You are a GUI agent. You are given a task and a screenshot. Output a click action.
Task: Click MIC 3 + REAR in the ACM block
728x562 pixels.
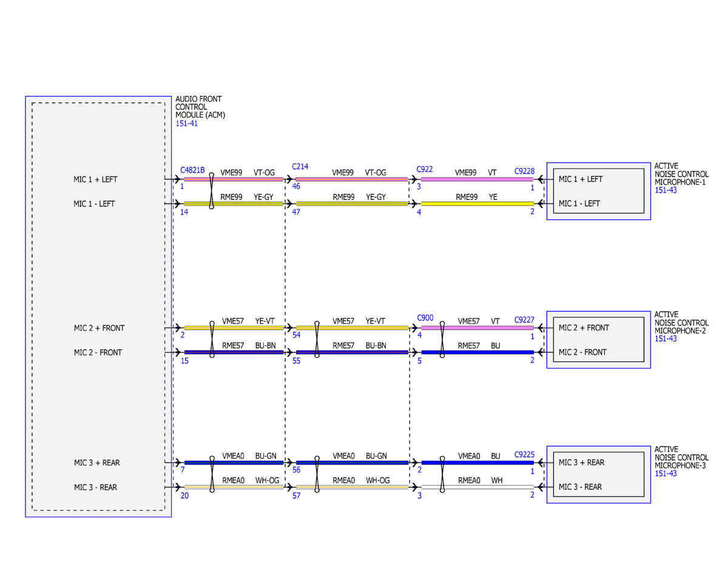point(96,463)
